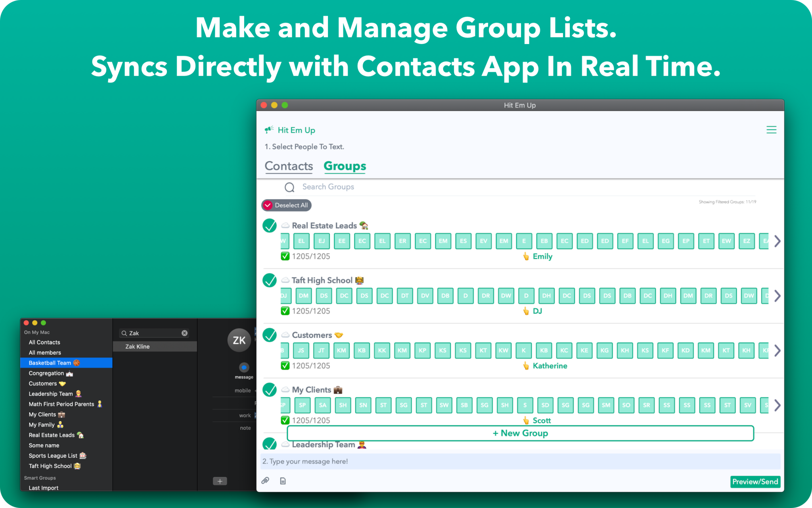Click the SW contact tile in My Clients
The height and width of the screenshot is (508, 812).
[x=444, y=405]
